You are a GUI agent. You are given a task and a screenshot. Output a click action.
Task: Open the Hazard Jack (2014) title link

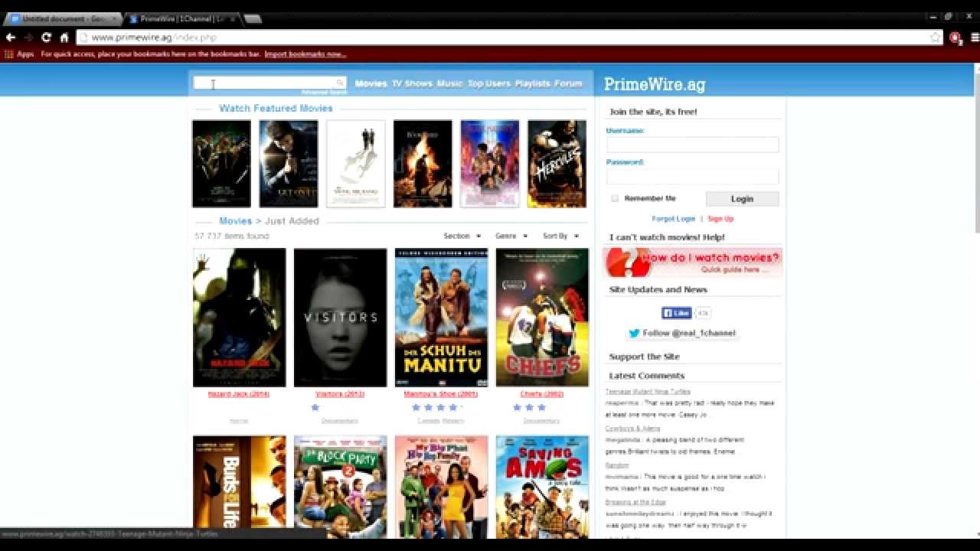(238, 394)
